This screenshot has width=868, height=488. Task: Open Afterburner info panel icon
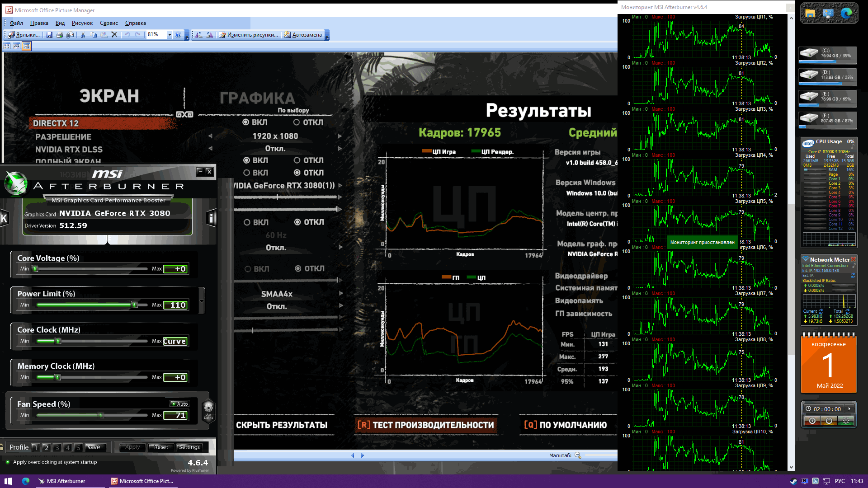pyautogui.click(x=211, y=218)
